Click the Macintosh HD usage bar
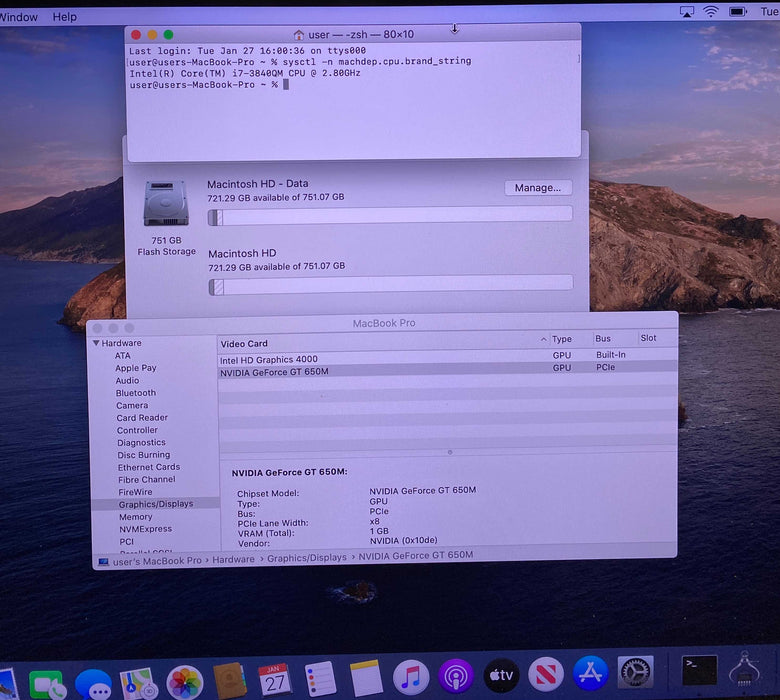This screenshot has height=700, width=780. 391,286
